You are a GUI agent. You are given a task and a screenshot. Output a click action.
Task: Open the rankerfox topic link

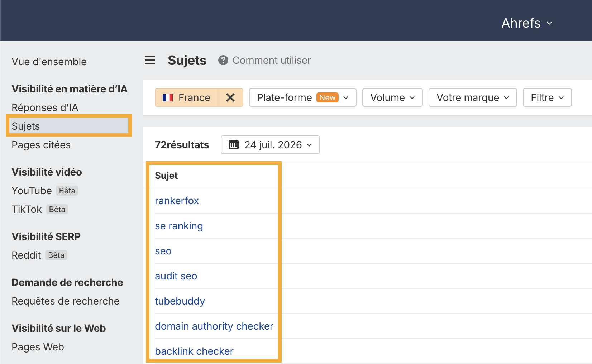177,201
